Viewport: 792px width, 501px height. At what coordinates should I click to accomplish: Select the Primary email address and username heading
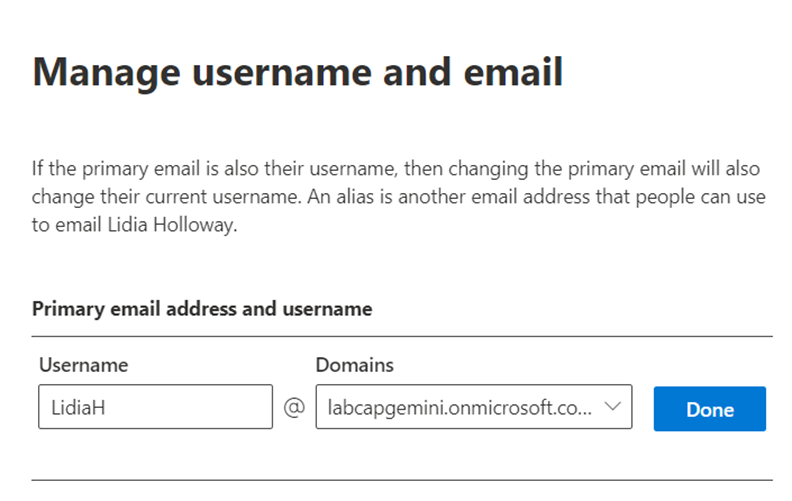coord(202,309)
